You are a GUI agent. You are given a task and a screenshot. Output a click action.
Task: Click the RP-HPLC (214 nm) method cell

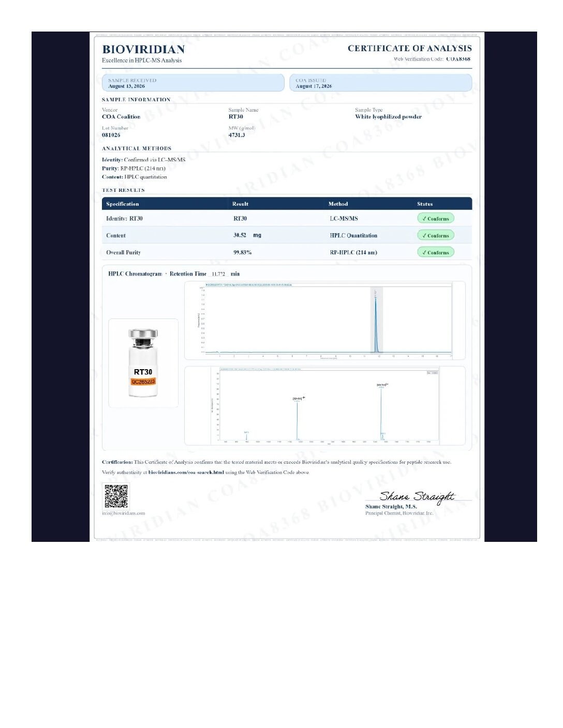[x=353, y=252]
